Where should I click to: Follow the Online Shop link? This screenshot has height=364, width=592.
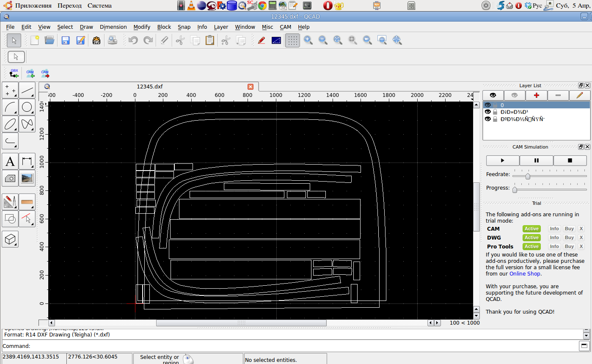tap(525, 274)
